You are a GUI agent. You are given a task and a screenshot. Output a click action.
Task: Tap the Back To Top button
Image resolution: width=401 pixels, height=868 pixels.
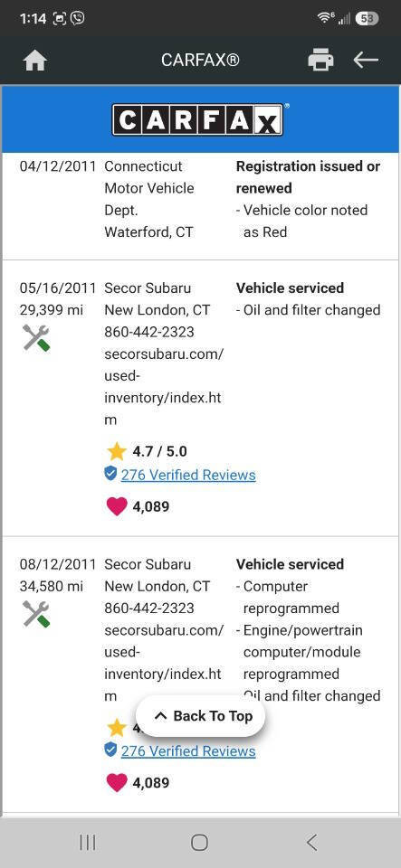pos(201,716)
